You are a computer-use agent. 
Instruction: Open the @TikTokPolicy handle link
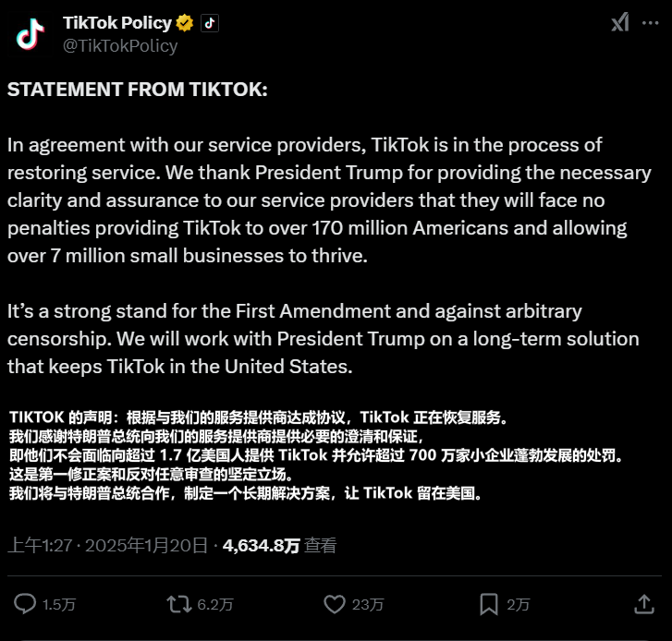click(x=119, y=45)
